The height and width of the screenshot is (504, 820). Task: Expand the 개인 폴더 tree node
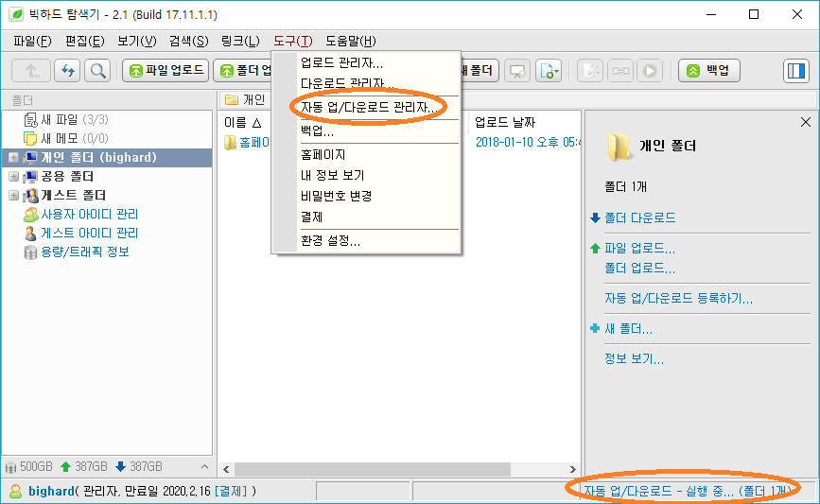[13, 157]
